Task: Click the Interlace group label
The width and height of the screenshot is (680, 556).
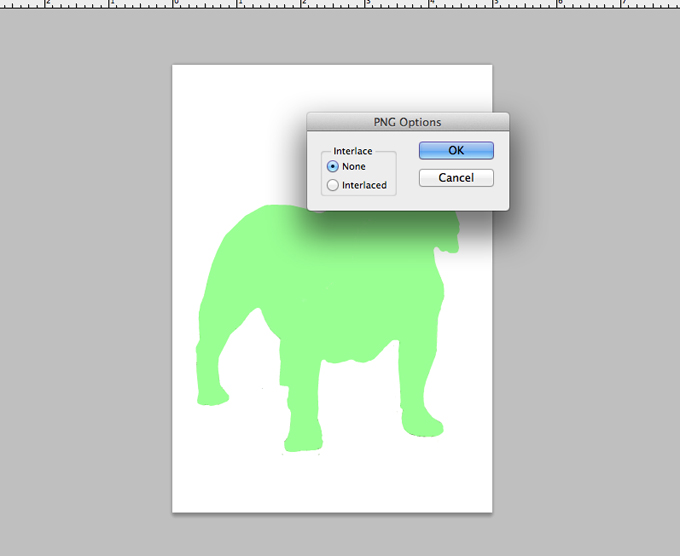Action: coord(352,151)
